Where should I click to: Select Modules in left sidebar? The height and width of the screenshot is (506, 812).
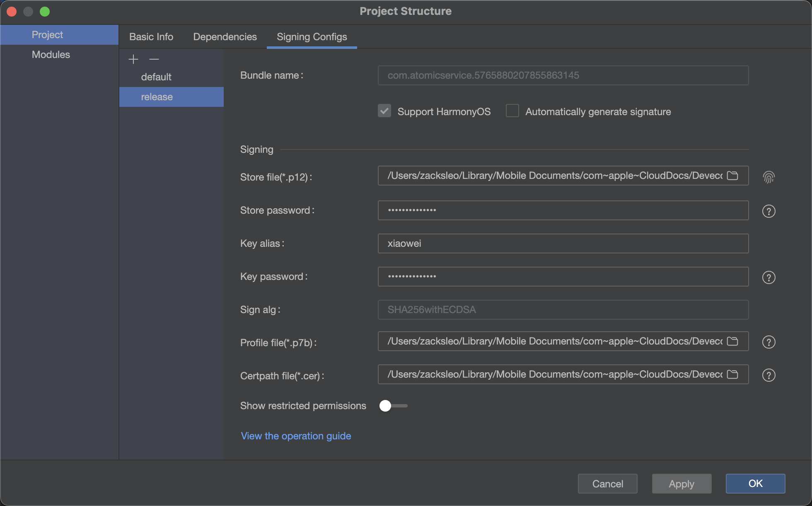[x=51, y=55]
